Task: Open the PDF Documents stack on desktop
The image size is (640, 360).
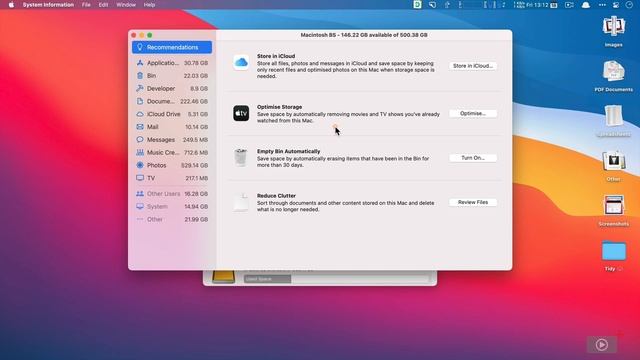Action: [613, 71]
